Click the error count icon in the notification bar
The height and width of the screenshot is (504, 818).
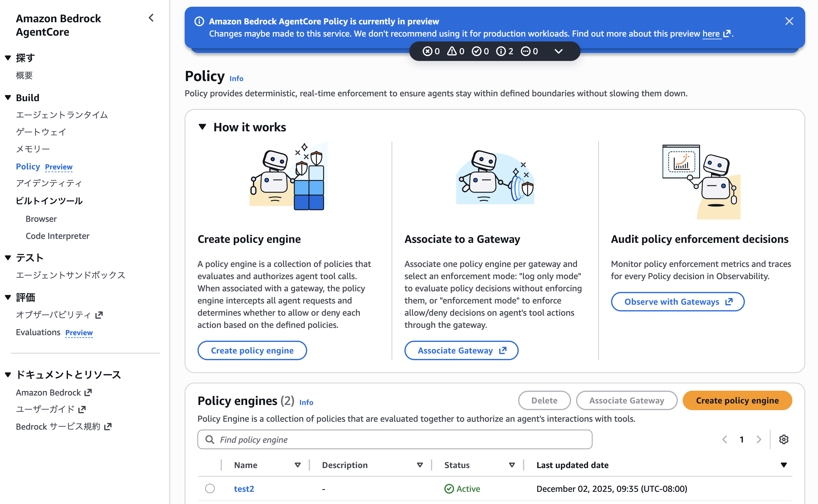pyautogui.click(x=427, y=51)
